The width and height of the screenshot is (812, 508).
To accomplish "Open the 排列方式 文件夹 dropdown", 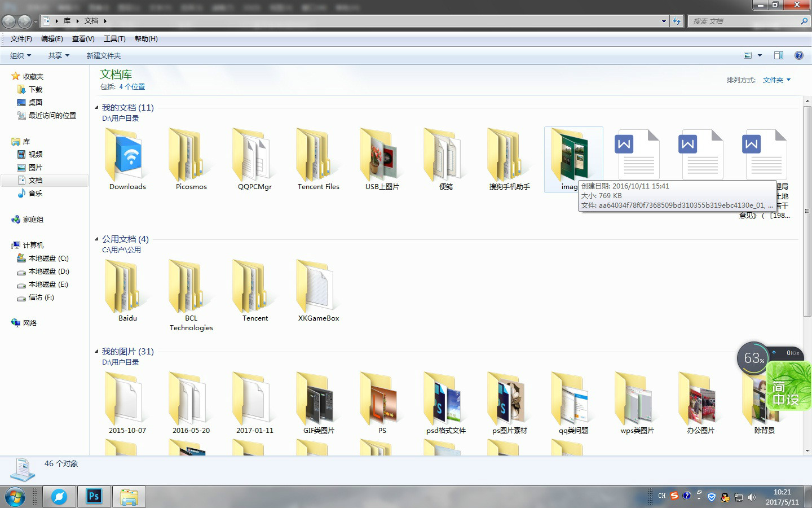I will pos(776,80).
